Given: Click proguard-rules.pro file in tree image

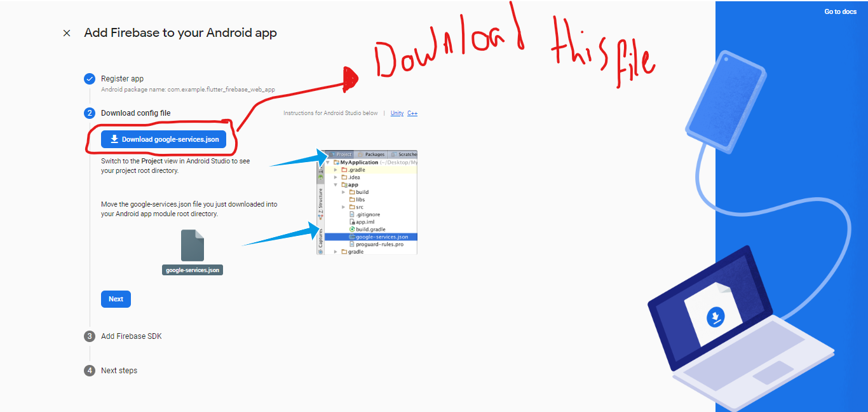Looking at the screenshot, I should [376, 244].
